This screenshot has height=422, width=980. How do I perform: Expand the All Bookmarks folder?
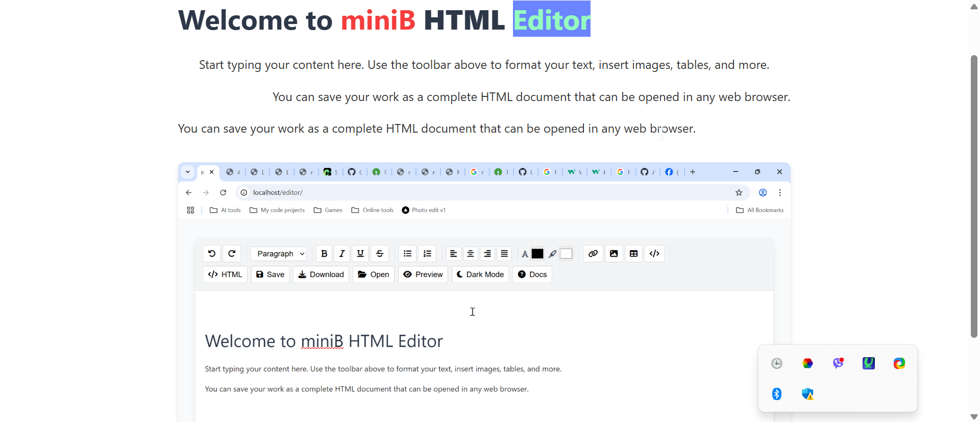[x=759, y=210]
